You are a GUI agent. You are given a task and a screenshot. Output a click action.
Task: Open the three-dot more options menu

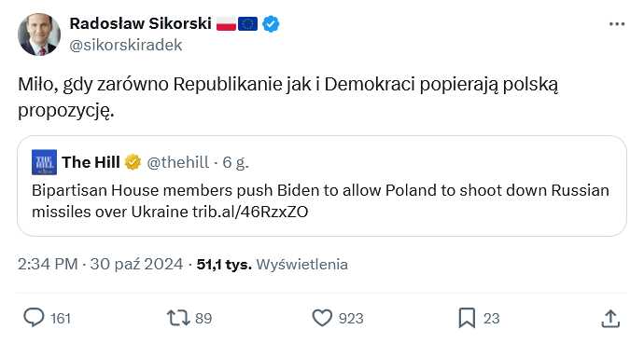coord(617,24)
